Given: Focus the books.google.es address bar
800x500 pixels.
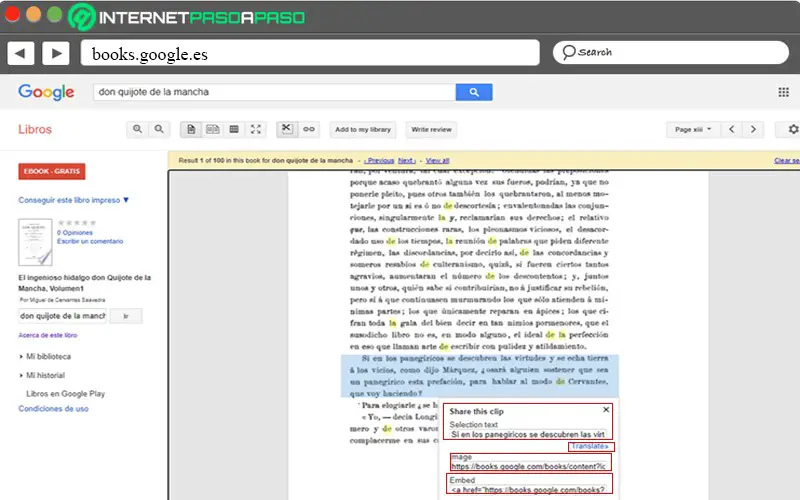Looking at the screenshot, I should click(310, 53).
